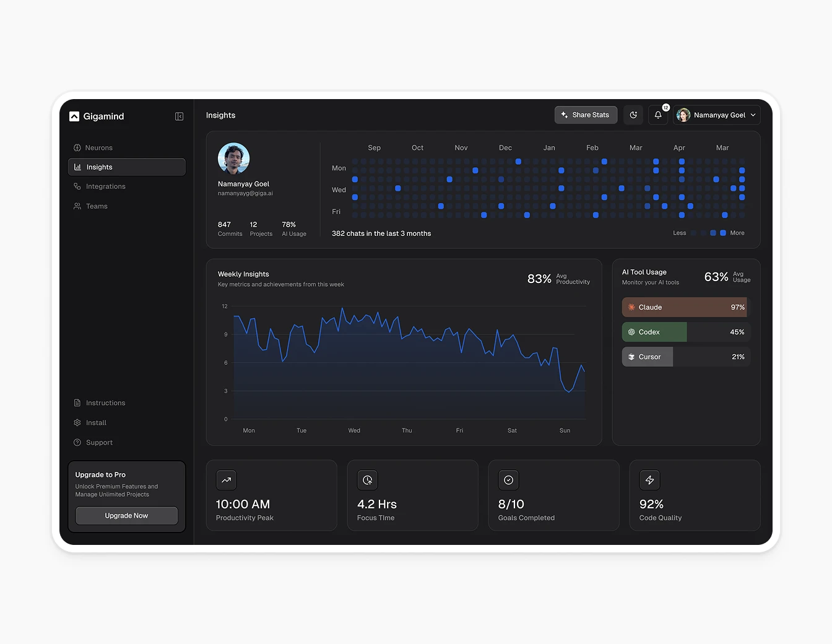This screenshot has width=832, height=644.
Task: Open Integrations via its nodes icon
Action: tap(77, 186)
